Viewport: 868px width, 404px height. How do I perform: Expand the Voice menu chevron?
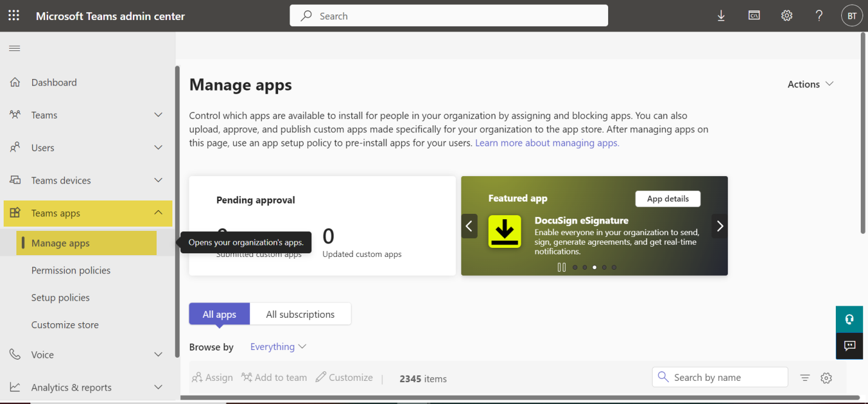coord(158,355)
